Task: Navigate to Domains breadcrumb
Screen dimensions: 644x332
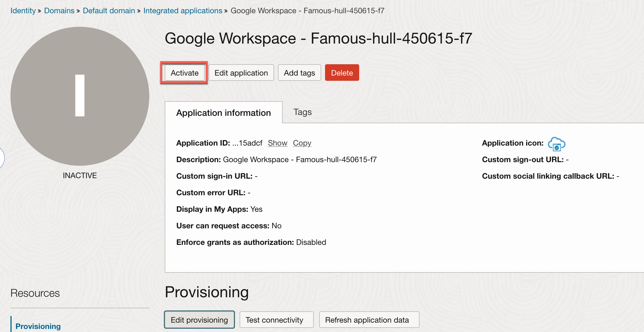Action: [x=59, y=11]
